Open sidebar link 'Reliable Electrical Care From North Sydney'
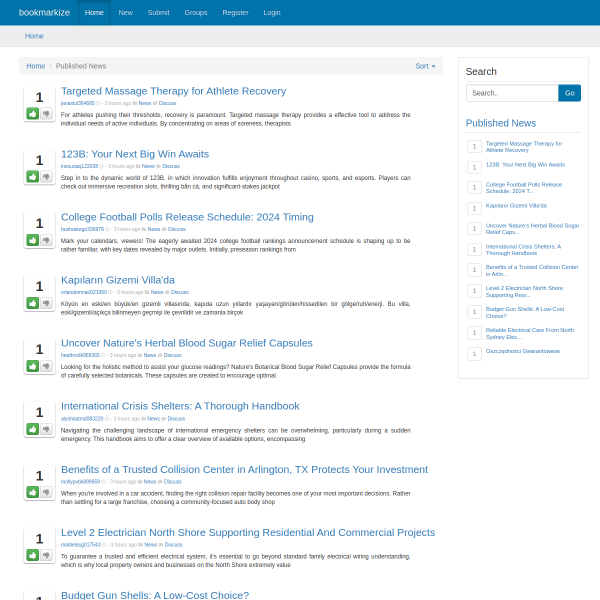 click(529, 333)
